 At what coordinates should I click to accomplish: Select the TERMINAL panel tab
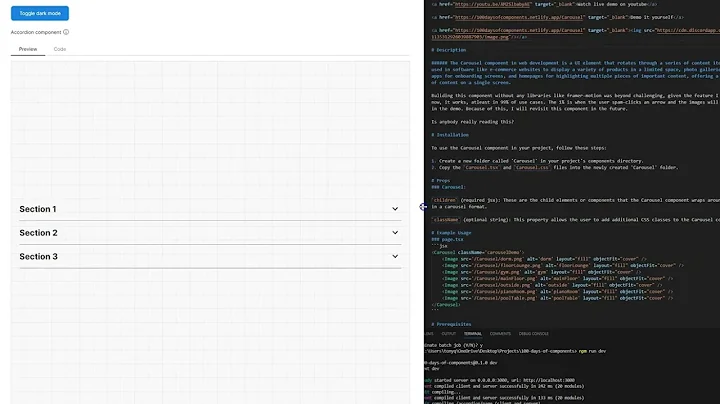pos(472,334)
